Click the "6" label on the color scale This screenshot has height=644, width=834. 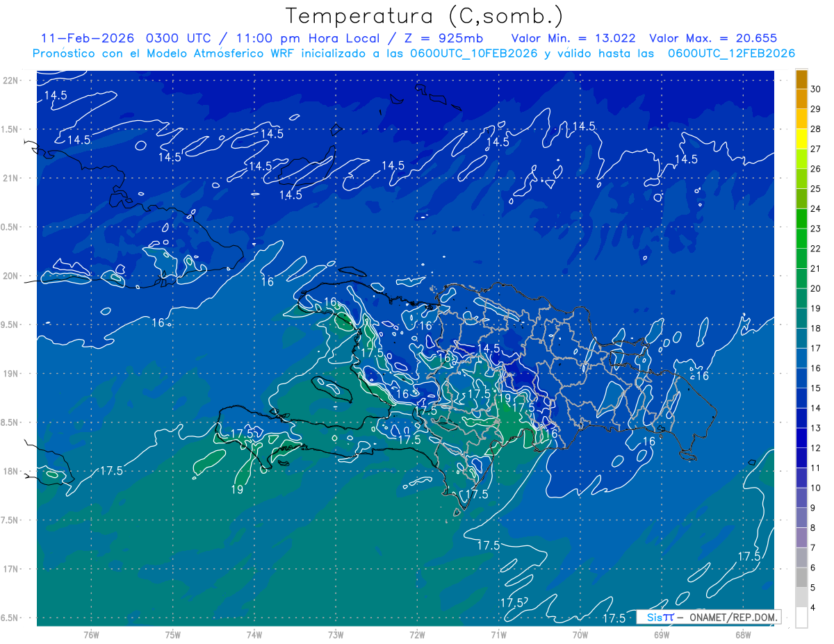(x=814, y=568)
